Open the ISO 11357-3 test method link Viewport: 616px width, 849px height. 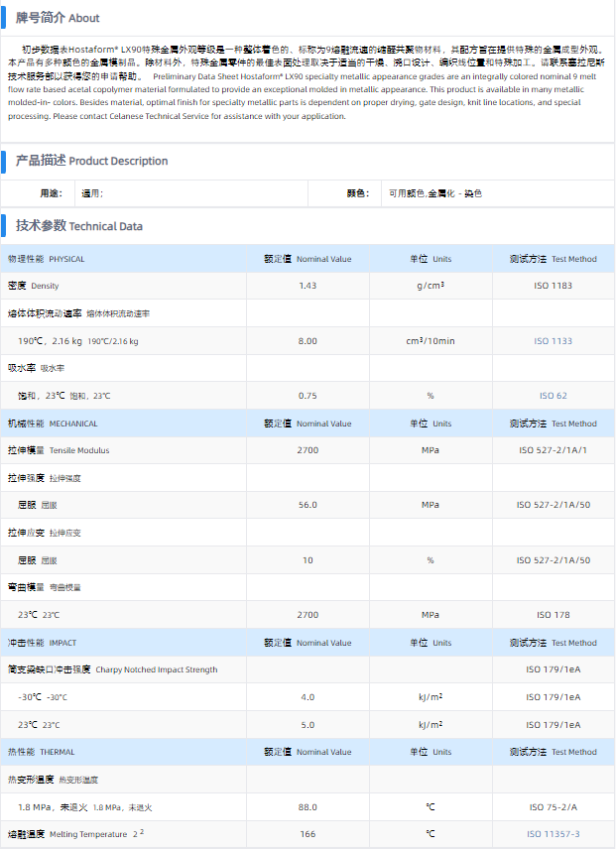(x=554, y=834)
